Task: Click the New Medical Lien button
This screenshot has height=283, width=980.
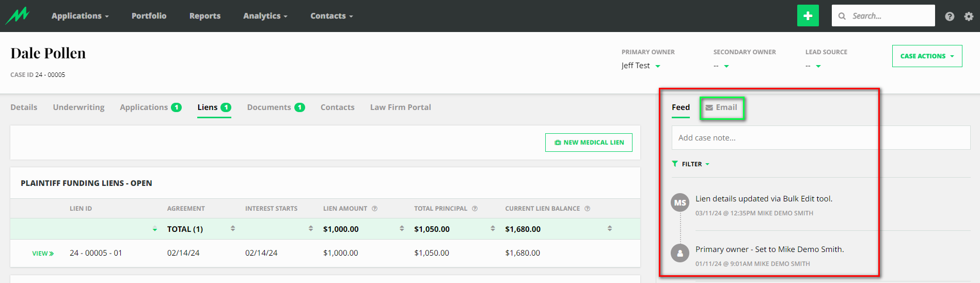Action: [x=589, y=143]
